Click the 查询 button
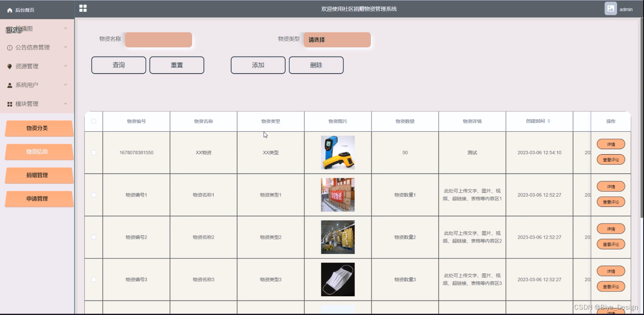 point(118,65)
